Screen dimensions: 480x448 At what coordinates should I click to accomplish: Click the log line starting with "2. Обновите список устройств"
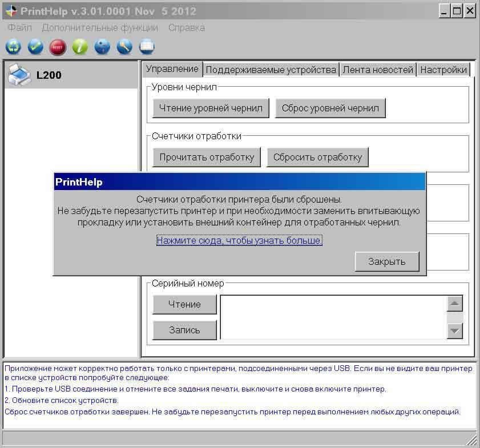[62, 400]
